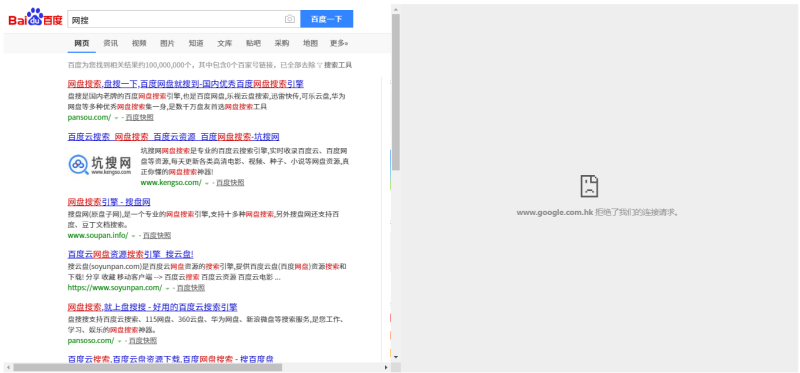Click the 百度一下 search button

[x=327, y=19]
